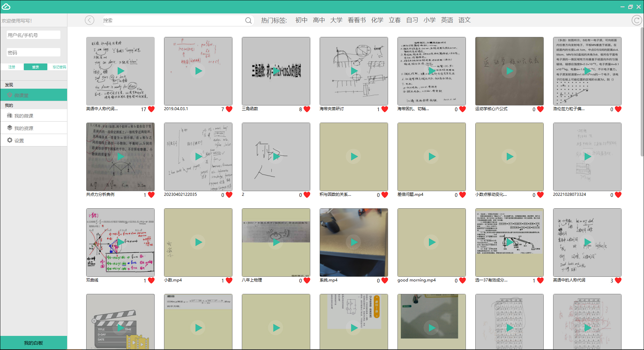Image resolution: width=644 pixels, height=350 pixels.
Task: Click into the 搜索 search box
Action: 174,20
